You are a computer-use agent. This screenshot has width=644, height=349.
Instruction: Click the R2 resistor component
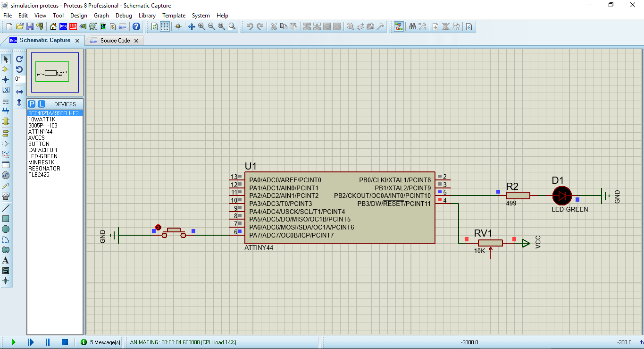pyautogui.click(x=518, y=196)
